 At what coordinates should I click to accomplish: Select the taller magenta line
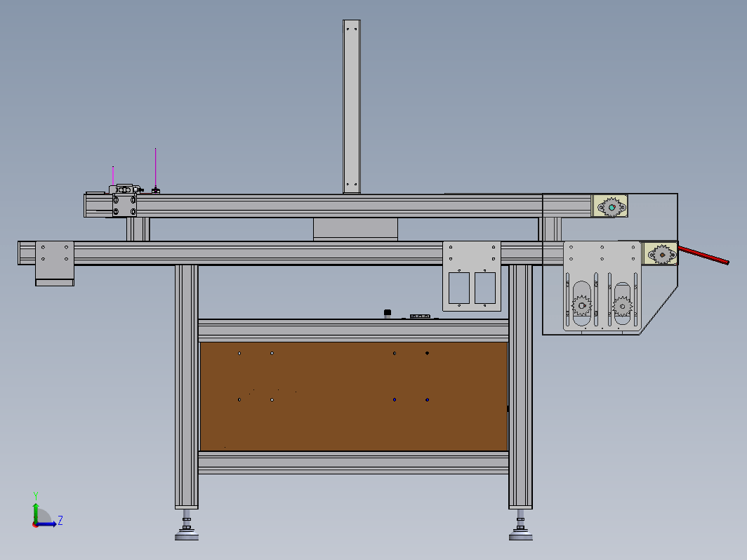pos(155,168)
